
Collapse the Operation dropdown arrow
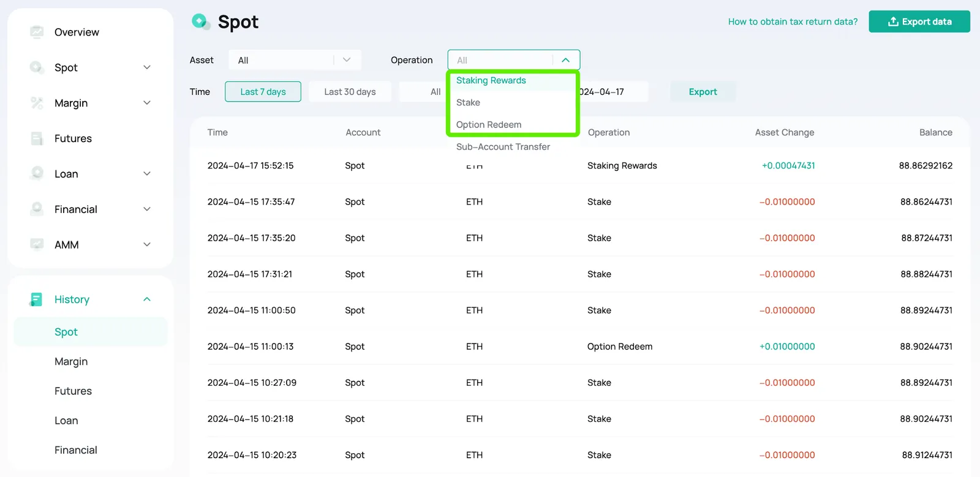point(565,60)
